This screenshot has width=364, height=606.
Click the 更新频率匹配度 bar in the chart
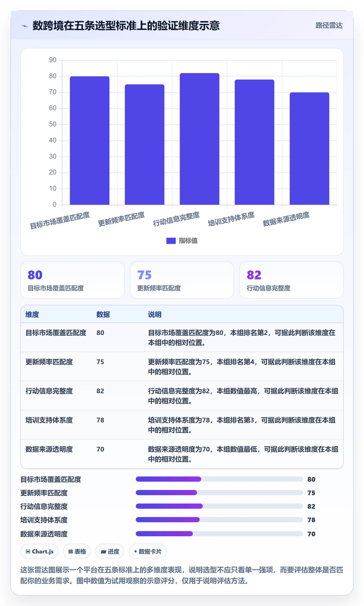(145, 145)
